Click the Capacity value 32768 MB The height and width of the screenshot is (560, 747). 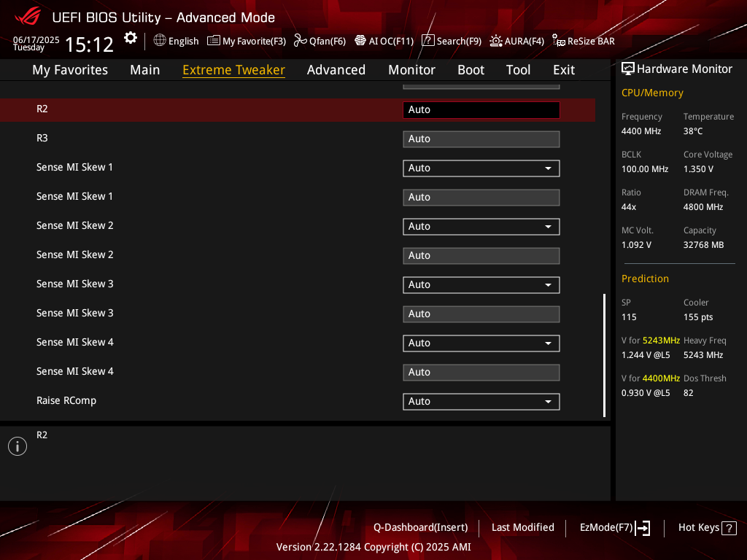coord(704,245)
